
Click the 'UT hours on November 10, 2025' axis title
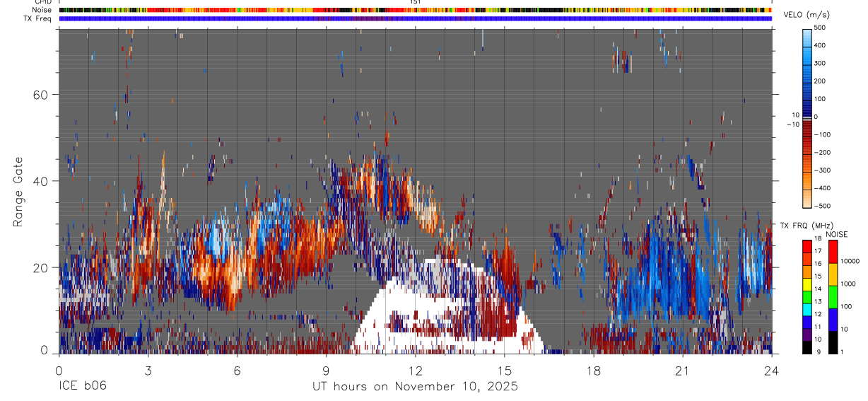click(x=415, y=387)
